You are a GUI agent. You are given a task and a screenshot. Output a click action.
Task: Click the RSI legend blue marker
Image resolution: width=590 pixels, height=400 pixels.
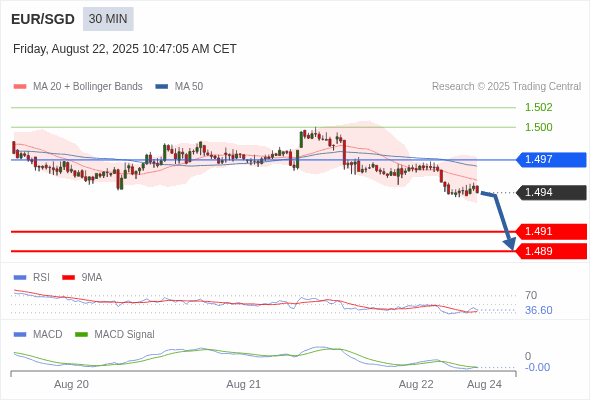(20, 278)
